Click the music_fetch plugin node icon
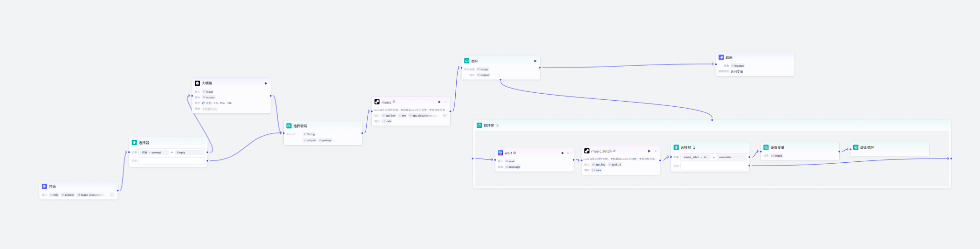The image size is (980, 249). [587, 151]
